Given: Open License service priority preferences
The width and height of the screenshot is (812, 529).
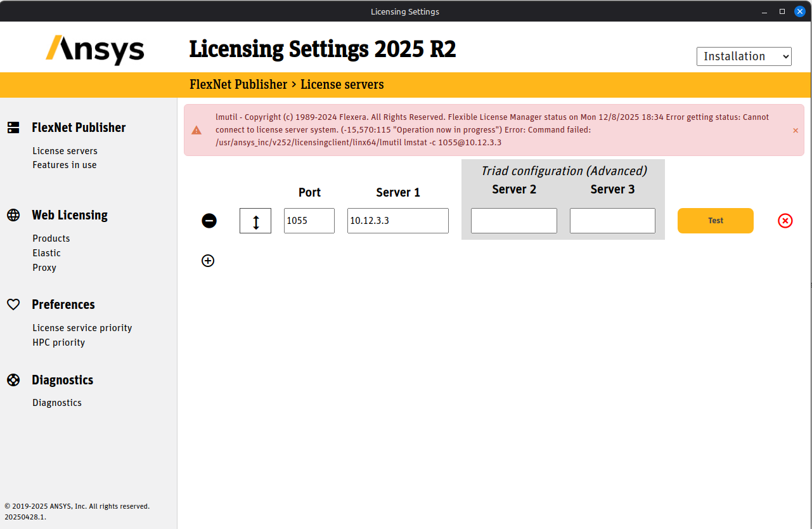Looking at the screenshot, I should coord(82,328).
